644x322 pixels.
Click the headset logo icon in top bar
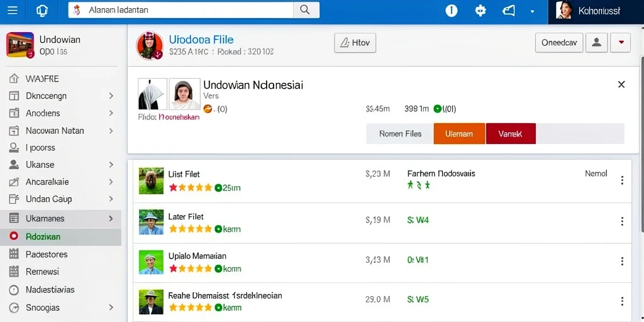[x=42, y=10]
